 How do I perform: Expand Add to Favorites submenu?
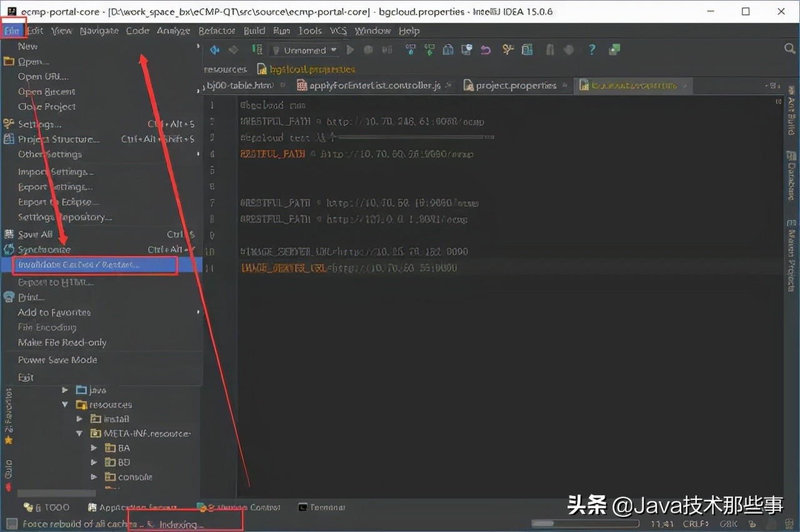pyautogui.click(x=101, y=312)
